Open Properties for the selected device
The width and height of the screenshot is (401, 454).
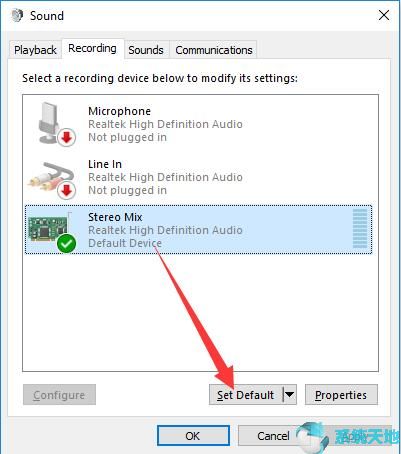coord(341,395)
